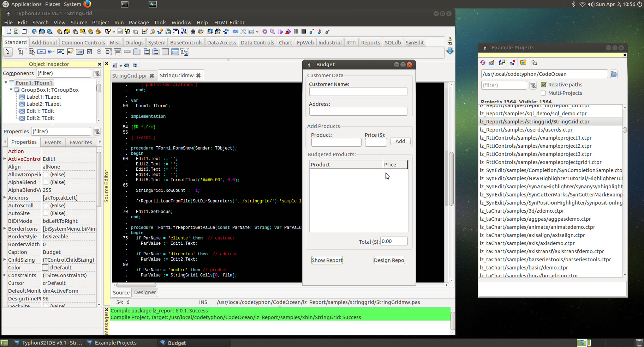644x347 pixels.
Task: Toggle the AlphaBlend checkbox
Action: 46,182
